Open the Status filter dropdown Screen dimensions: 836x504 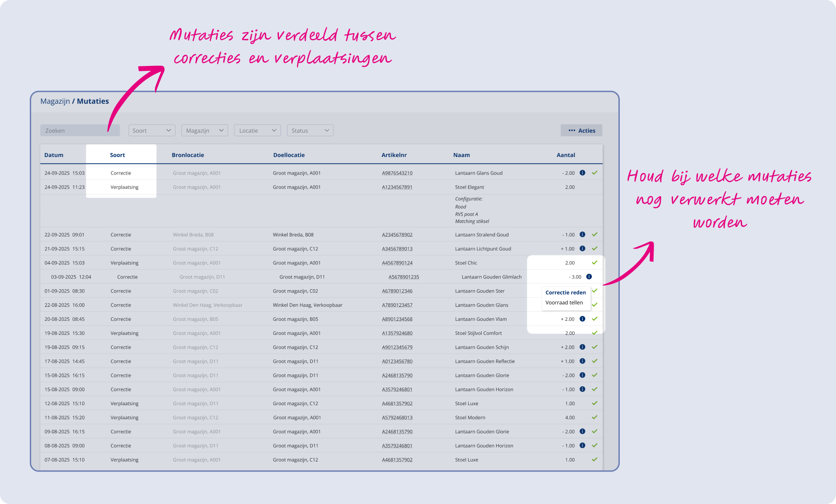click(x=310, y=130)
